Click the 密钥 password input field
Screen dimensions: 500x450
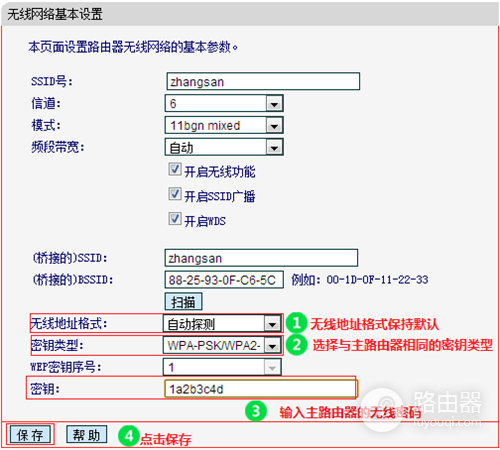261,389
